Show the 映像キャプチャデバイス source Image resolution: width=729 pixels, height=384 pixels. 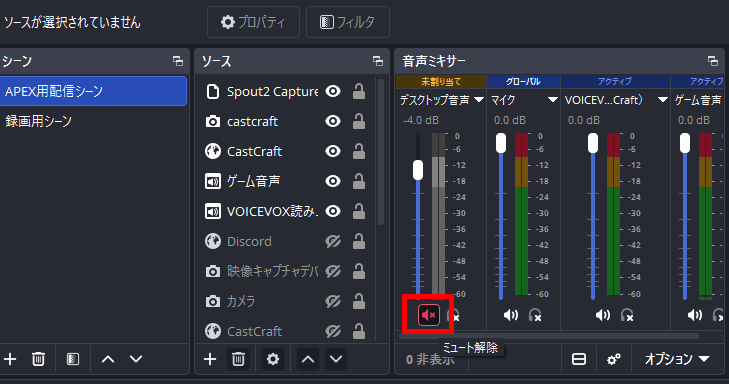pos(333,271)
